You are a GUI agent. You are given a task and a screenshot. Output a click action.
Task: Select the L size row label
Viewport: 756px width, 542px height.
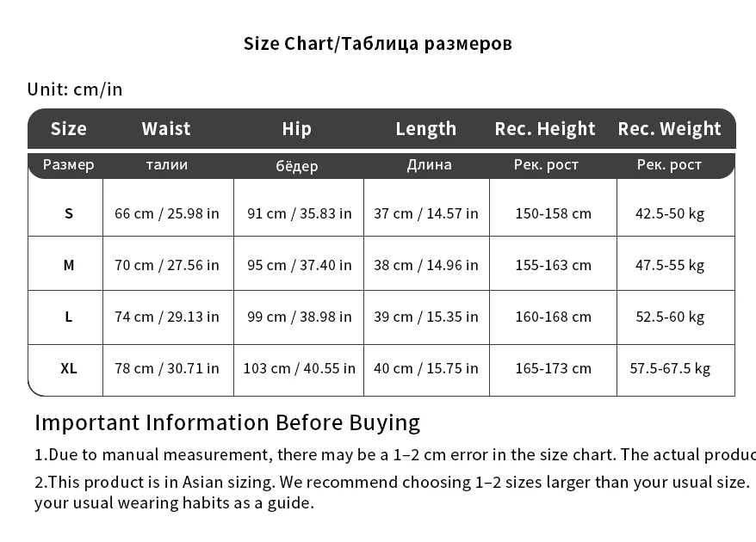(69, 317)
